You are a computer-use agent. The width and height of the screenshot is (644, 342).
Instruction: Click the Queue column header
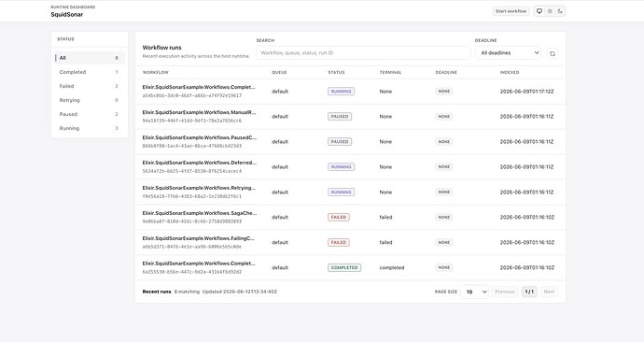279,72
